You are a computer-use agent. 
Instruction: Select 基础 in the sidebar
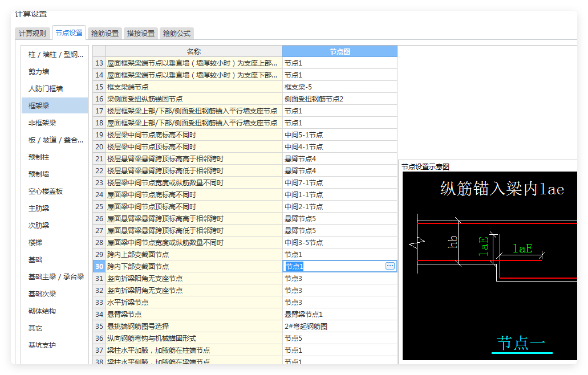(55, 260)
